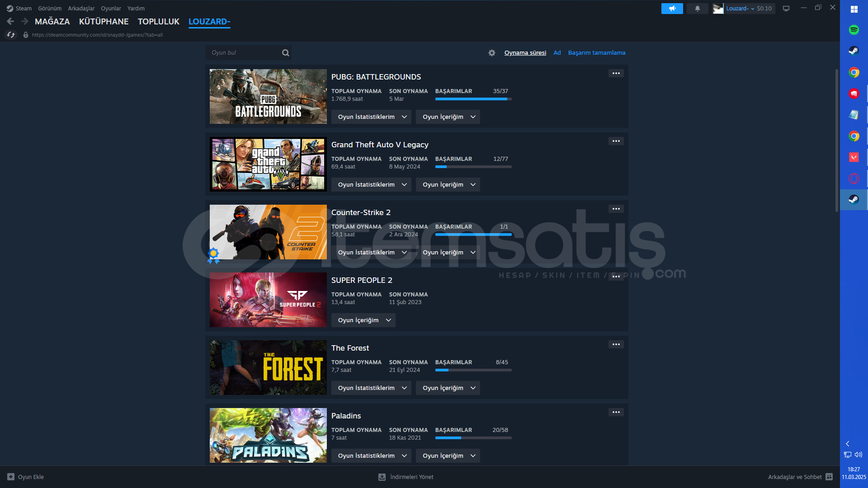868x488 pixels.
Task: Expand Oyun İçeriğim for SUPER PEOPLE 2
Action: point(363,320)
